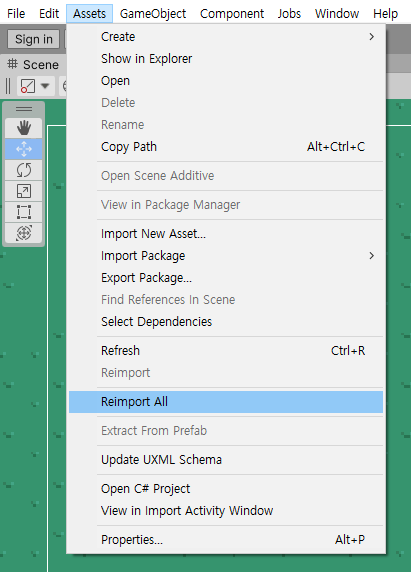Select the Rename menu entry
This screenshot has height=572, width=411.
[226, 125]
